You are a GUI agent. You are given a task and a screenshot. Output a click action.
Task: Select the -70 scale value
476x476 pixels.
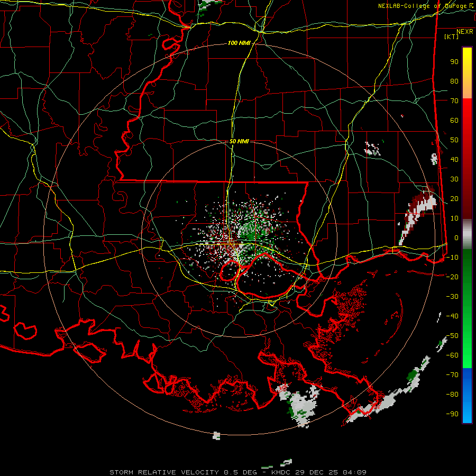[x=452, y=375]
